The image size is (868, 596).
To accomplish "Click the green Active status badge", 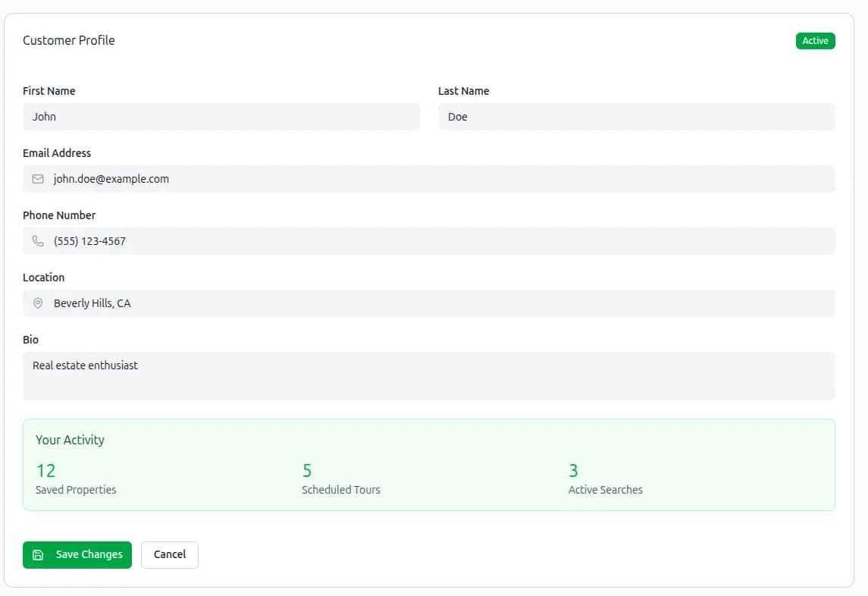I will 815,41.
